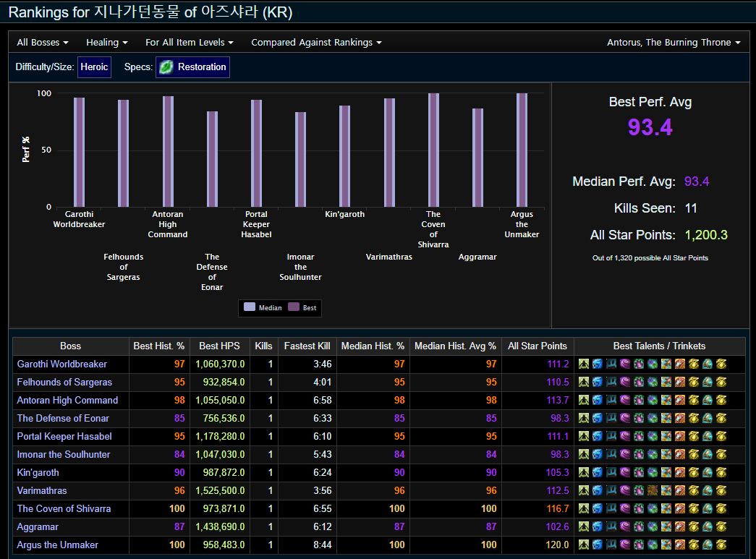Click the 120.0 All Star Points value
Image resolution: width=756 pixels, height=559 pixels.
[557, 545]
